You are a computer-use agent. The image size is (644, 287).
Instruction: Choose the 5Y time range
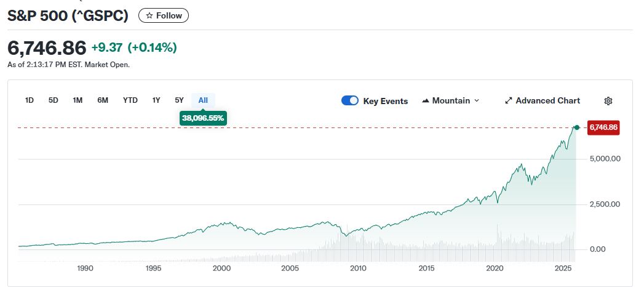pos(180,100)
